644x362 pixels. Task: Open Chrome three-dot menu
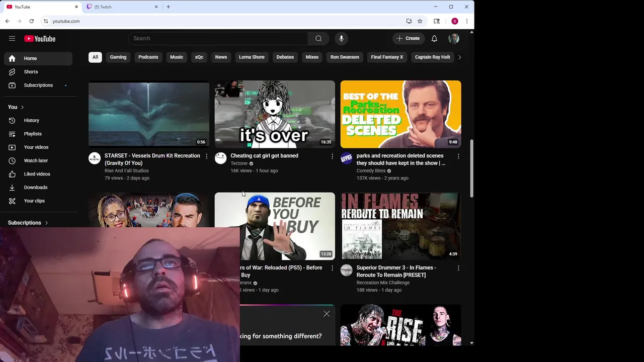pyautogui.click(x=467, y=21)
